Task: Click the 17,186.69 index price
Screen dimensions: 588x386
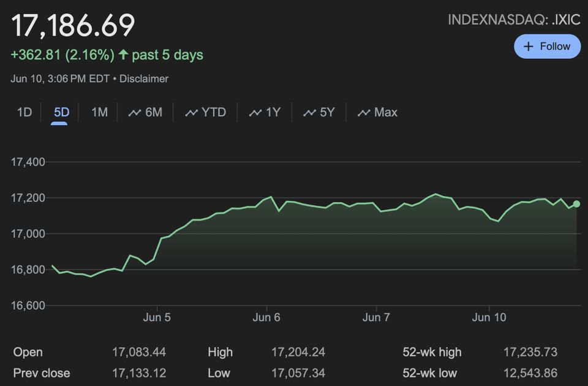Action: pos(73,25)
